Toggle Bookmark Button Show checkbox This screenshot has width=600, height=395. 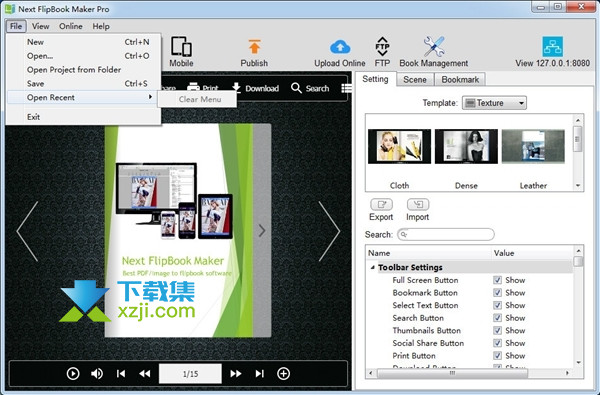pos(497,293)
